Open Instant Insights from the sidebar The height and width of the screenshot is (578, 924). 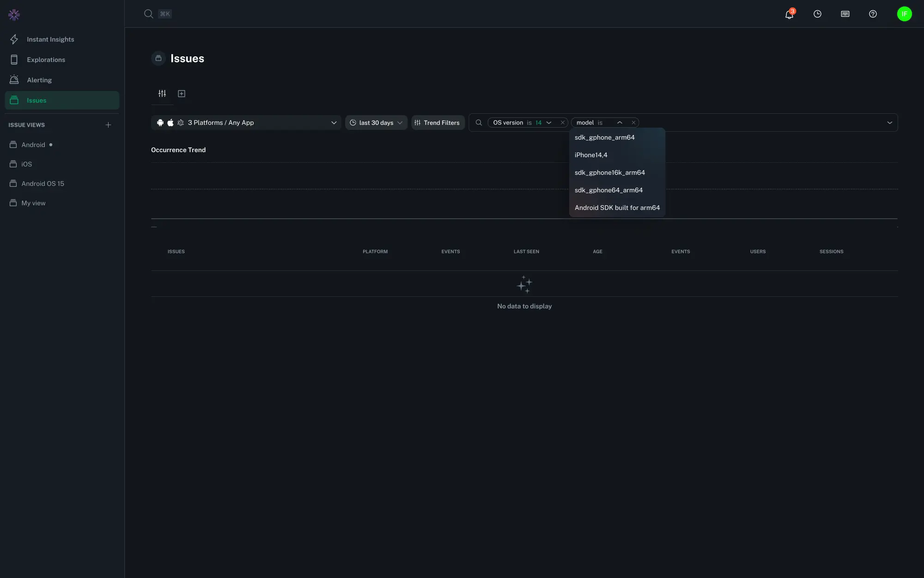[x=51, y=39]
